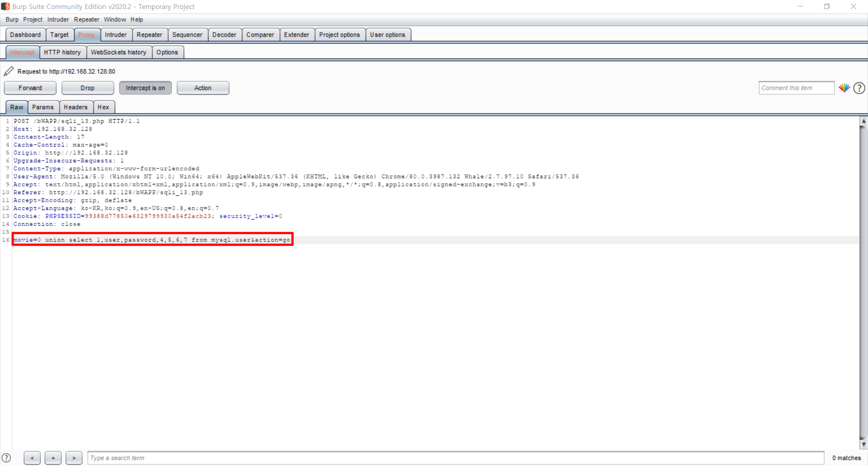Switch to the Params request view
This screenshot has height=466, width=868.
[x=43, y=107]
